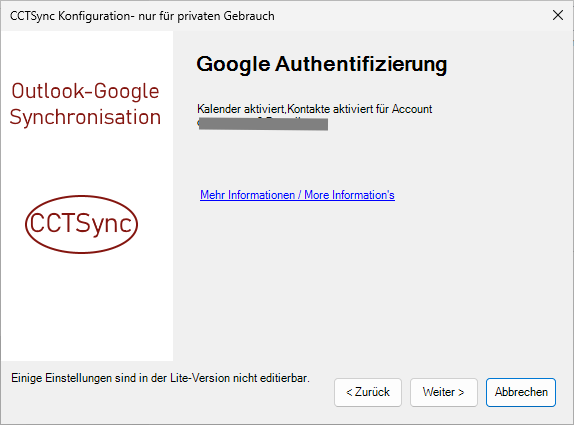Click the window title CCTSync Konfiguration
This screenshot has height=425, width=574.
[x=142, y=16]
